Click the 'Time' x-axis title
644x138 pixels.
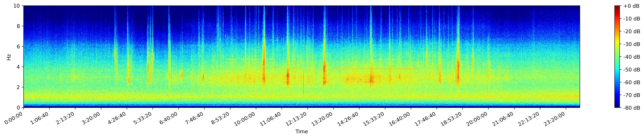(x=301, y=132)
